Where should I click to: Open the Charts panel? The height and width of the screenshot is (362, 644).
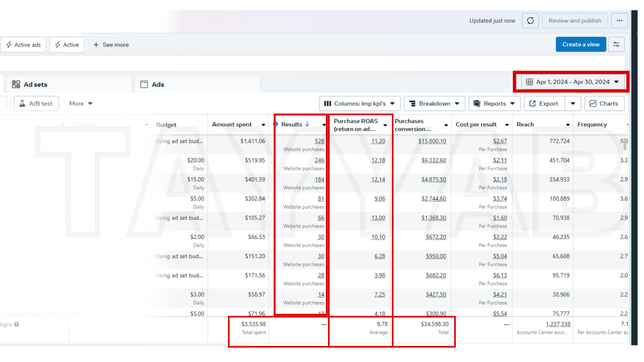click(604, 104)
